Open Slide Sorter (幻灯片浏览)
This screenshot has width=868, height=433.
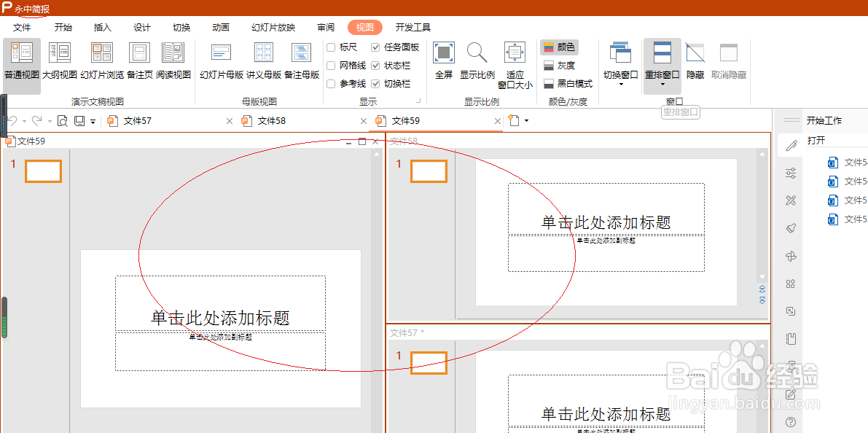103,61
